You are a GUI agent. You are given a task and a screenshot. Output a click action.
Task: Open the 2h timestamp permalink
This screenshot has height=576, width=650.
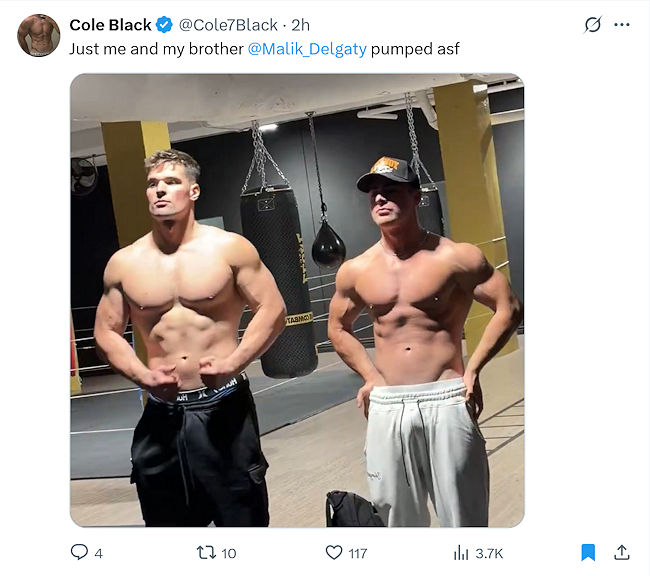[x=301, y=25]
